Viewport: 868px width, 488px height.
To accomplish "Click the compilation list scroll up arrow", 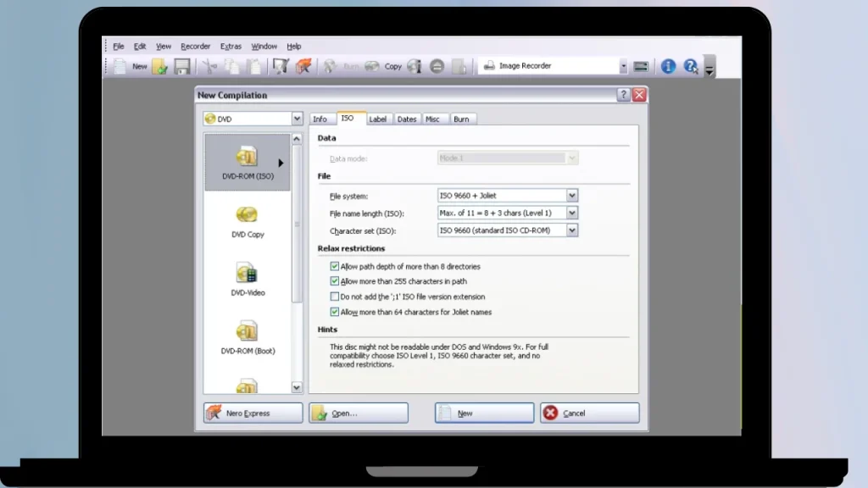I will 297,139.
